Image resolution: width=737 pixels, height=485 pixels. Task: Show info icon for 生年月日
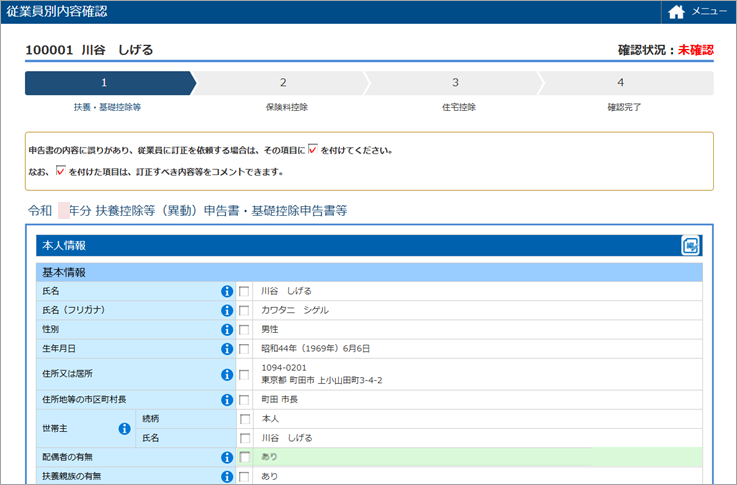[227, 349]
